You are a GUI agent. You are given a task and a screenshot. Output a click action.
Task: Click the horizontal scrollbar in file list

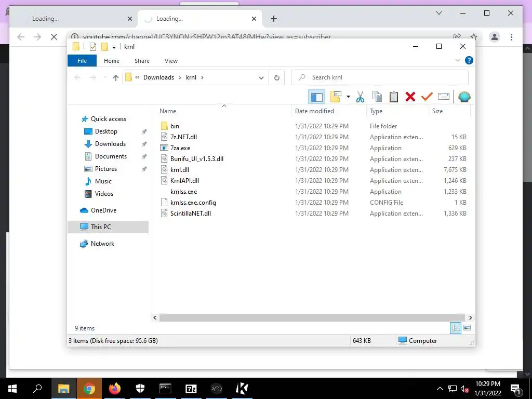point(312,317)
